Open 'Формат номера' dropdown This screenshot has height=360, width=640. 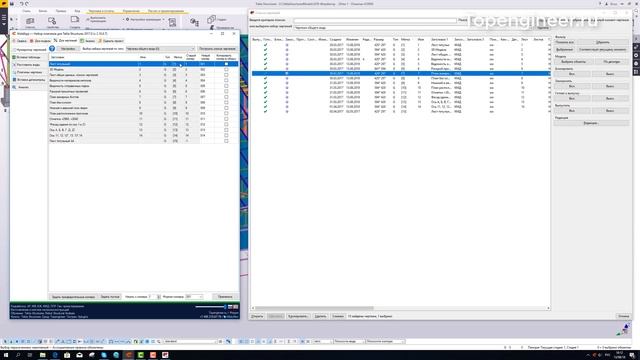194,297
